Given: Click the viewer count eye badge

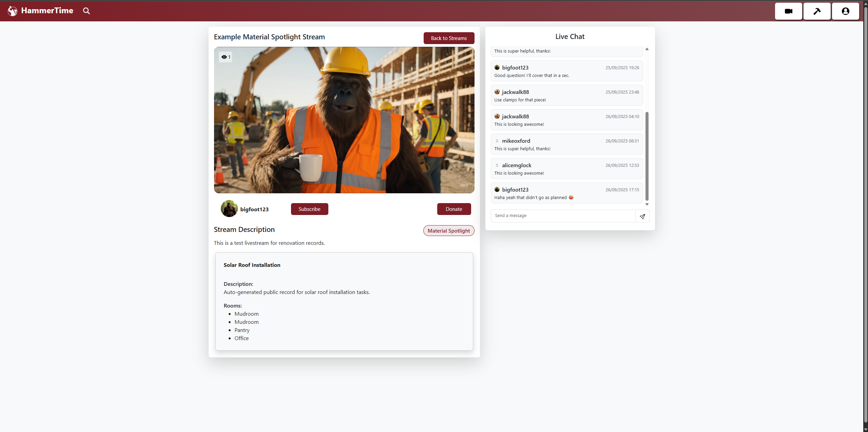Looking at the screenshot, I should pyautogui.click(x=226, y=57).
